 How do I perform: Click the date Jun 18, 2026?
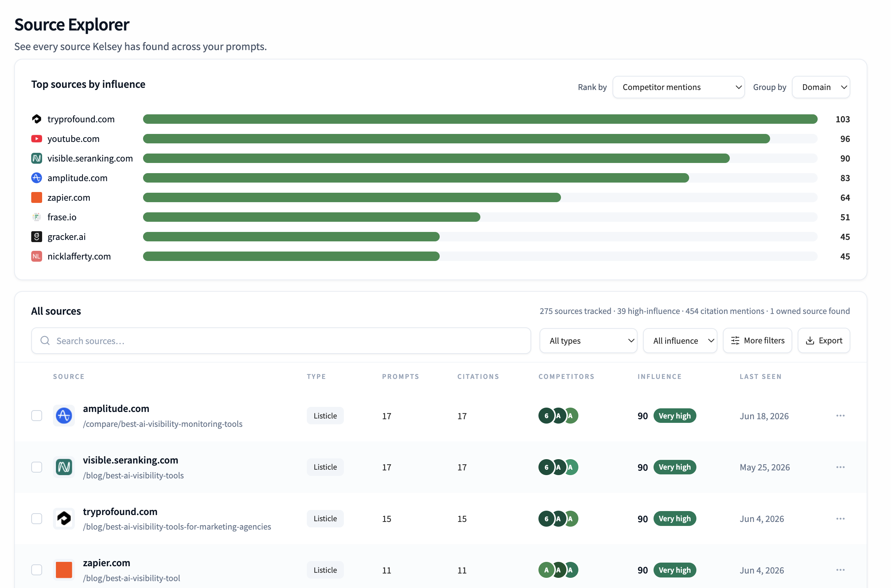[764, 416]
